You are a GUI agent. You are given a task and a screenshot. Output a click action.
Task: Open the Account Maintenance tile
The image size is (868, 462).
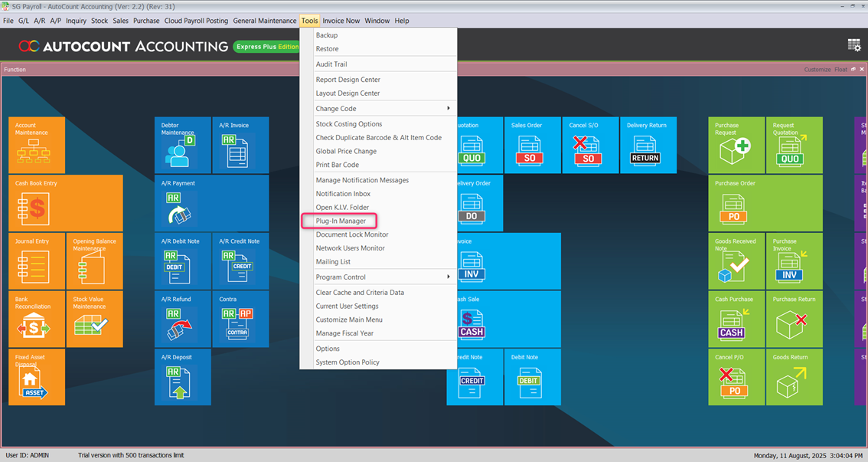point(37,145)
